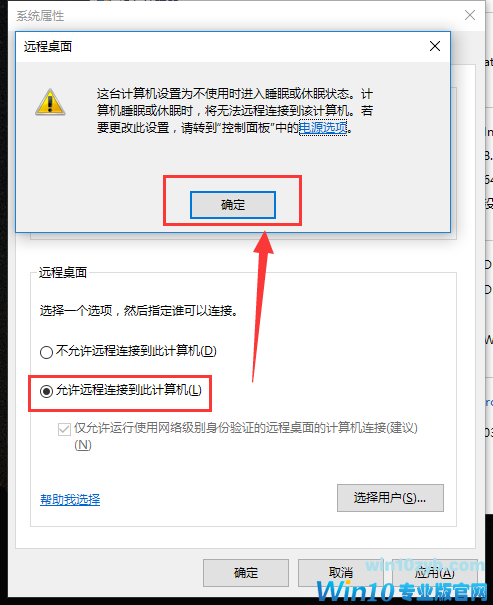The image size is (493, 605).
Task: Click the warning message text
Action: [x=235, y=111]
